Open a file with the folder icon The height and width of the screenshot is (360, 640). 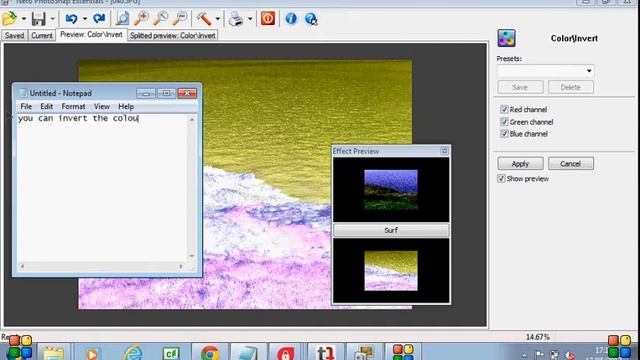[9, 19]
